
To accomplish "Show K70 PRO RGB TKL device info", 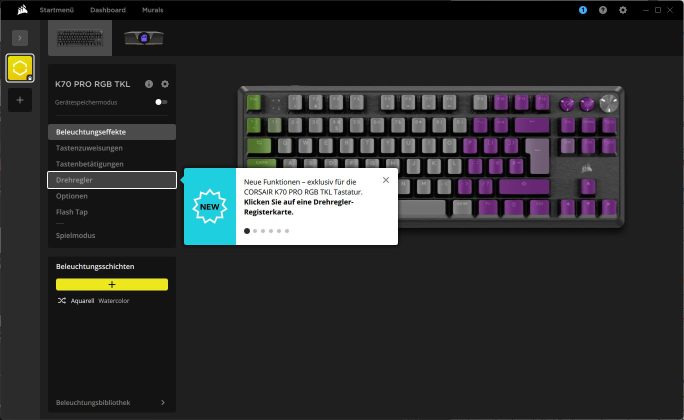I will click(149, 84).
